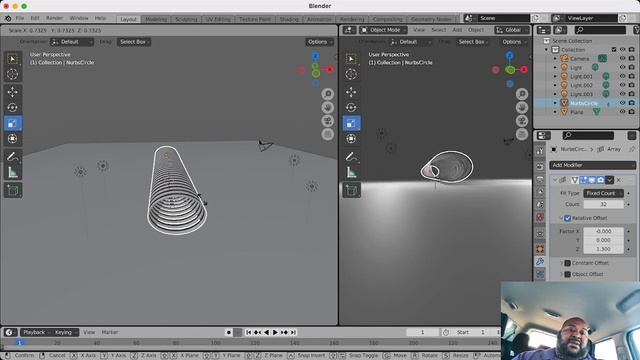Image resolution: width=640 pixels, height=360 pixels.
Task: Toggle camera view icon in left viewport
Action: tap(327, 121)
